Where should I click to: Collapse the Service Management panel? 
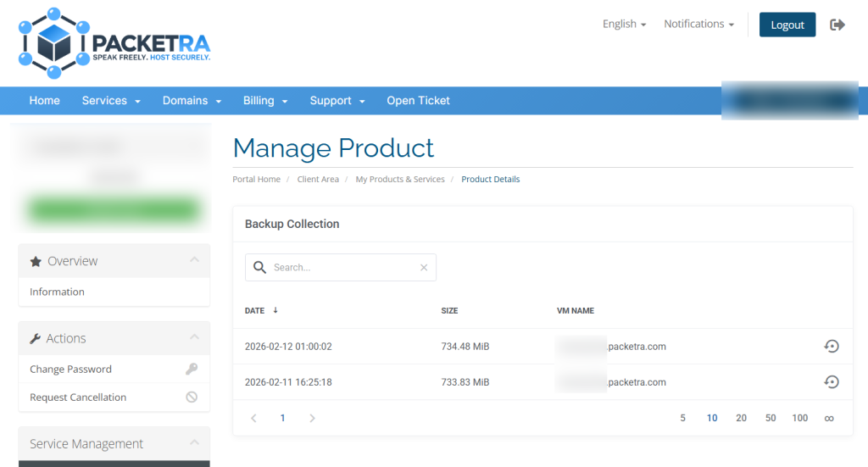tap(194, 442)
